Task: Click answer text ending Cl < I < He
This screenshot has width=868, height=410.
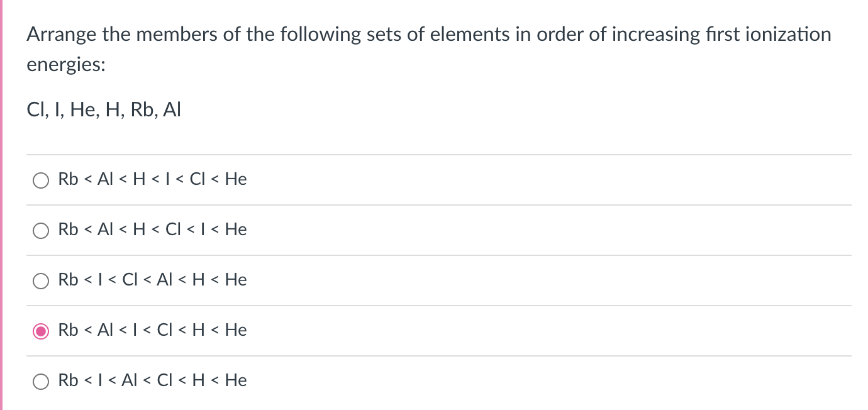Action: click(x=152, y=230)
